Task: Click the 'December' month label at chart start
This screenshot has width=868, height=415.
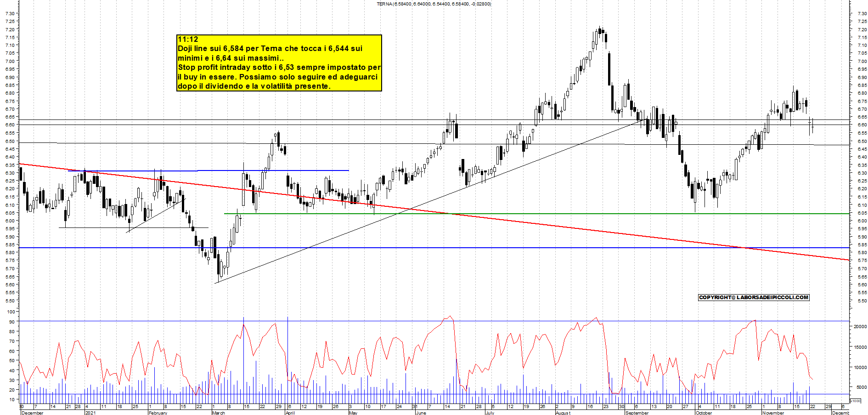Action: (32, 413)
